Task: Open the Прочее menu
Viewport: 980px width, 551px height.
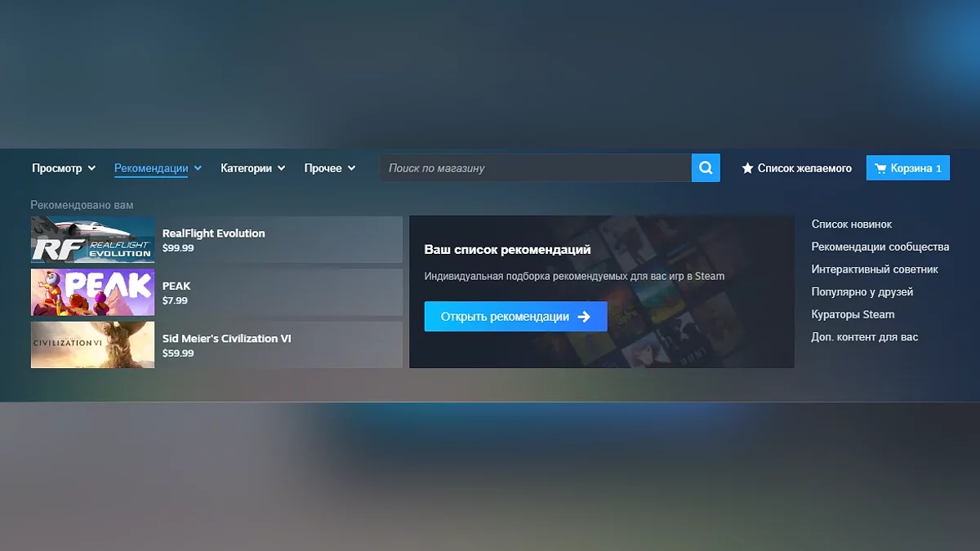Action: click(x=330, y=168)
